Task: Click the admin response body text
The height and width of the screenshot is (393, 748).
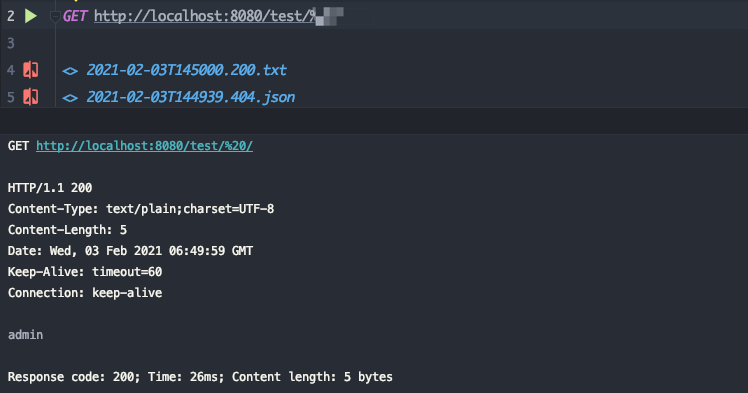Action: (25, 335)
